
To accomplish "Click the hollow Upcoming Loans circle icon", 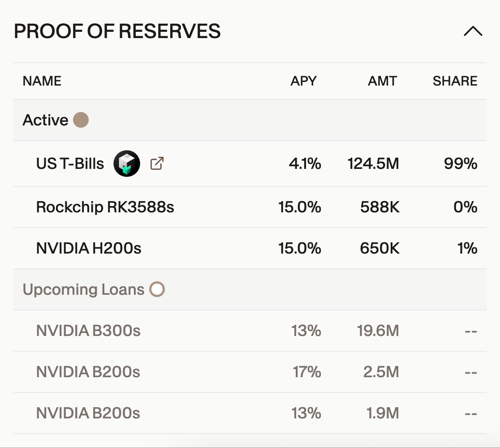I will [x=157, y=289].
